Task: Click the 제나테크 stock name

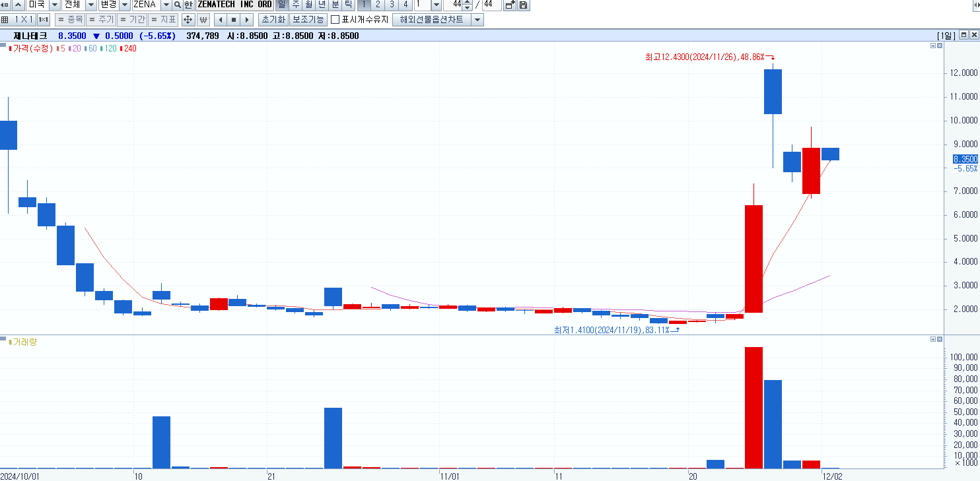Action: pos(30,36)
